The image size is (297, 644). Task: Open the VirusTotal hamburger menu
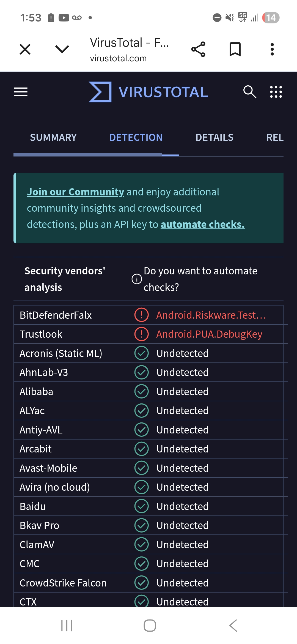[21, 92]
